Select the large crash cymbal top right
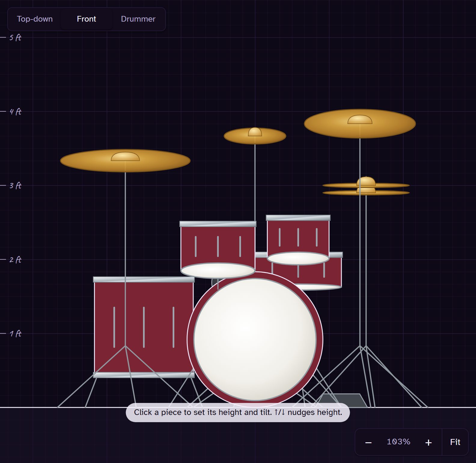Screen dimensions: 476x463 (360, 123)
